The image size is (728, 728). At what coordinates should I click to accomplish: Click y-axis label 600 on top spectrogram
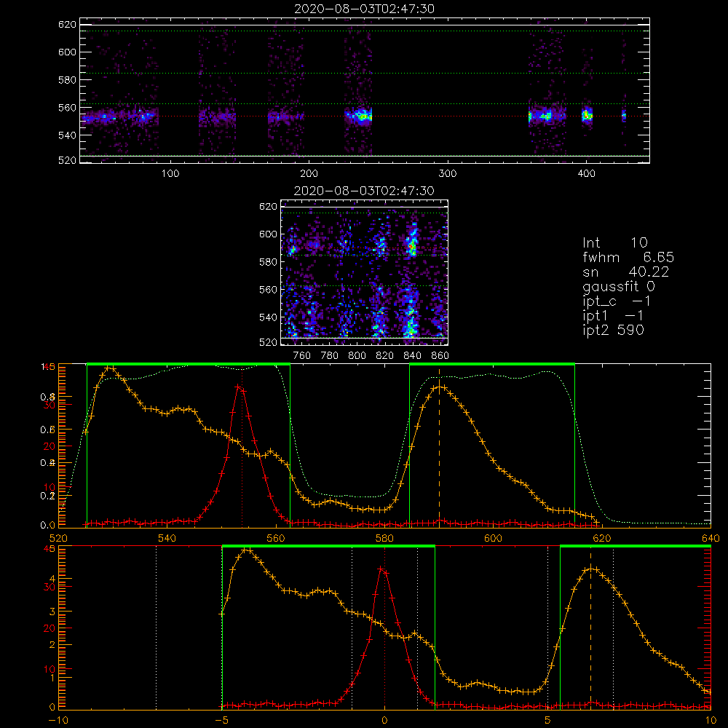(x=67, y=52)
